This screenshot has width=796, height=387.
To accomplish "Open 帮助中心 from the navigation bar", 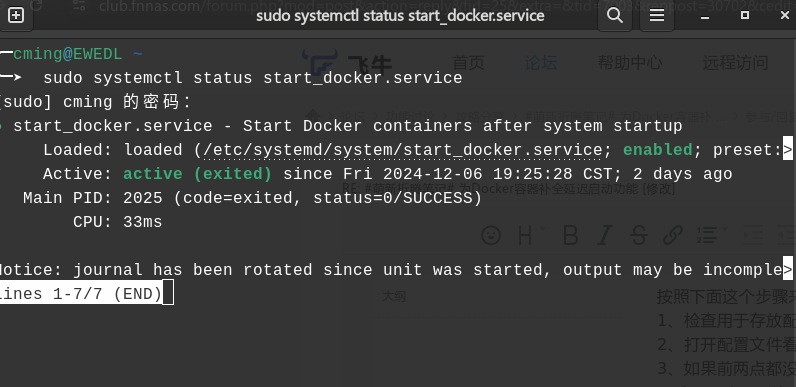I will point(630,63).
